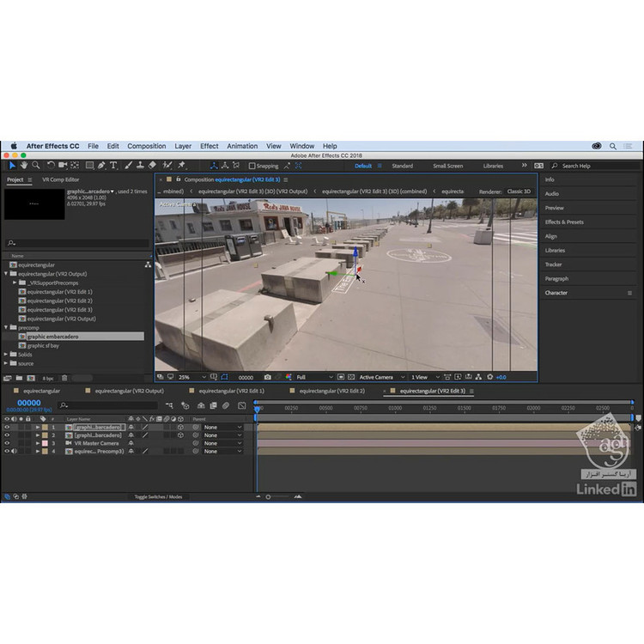Select the Eraser tool
Image resolution: width=644 pixels, height=644 pixels.
coord(152,165)
